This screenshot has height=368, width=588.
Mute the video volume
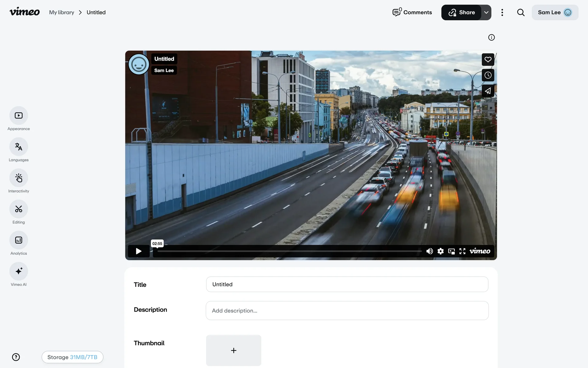[429, 251]
